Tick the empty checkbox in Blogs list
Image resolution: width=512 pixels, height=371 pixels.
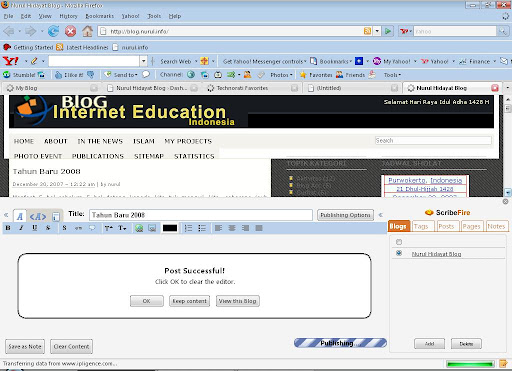pos(399,242)
